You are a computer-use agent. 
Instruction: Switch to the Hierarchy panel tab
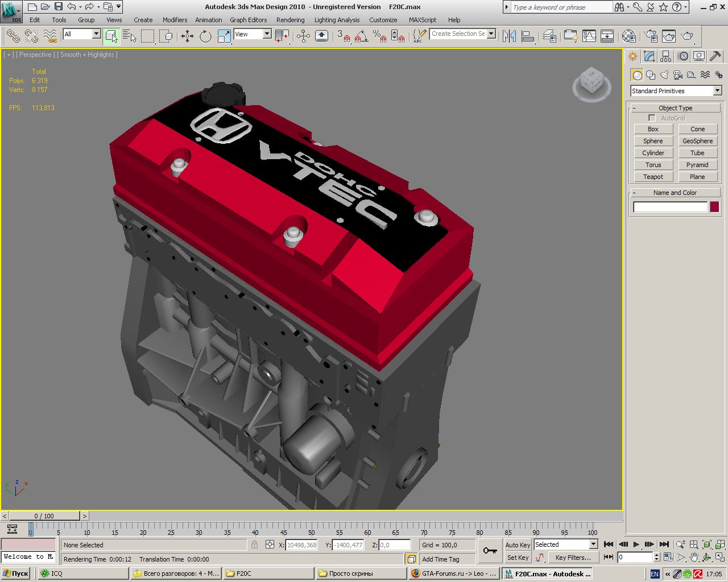pyautogui.click(x=666, y=56)
